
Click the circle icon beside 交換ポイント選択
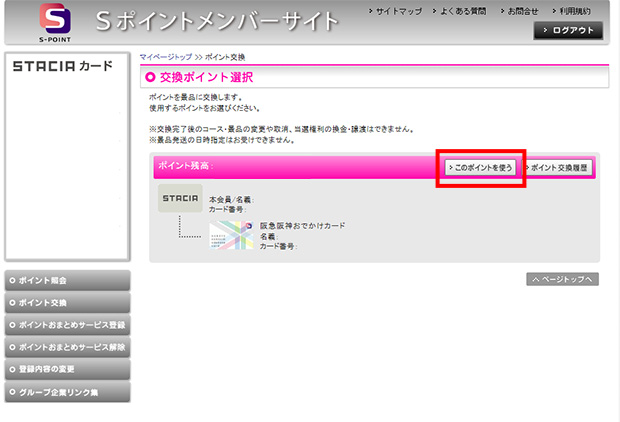[150, 77]
